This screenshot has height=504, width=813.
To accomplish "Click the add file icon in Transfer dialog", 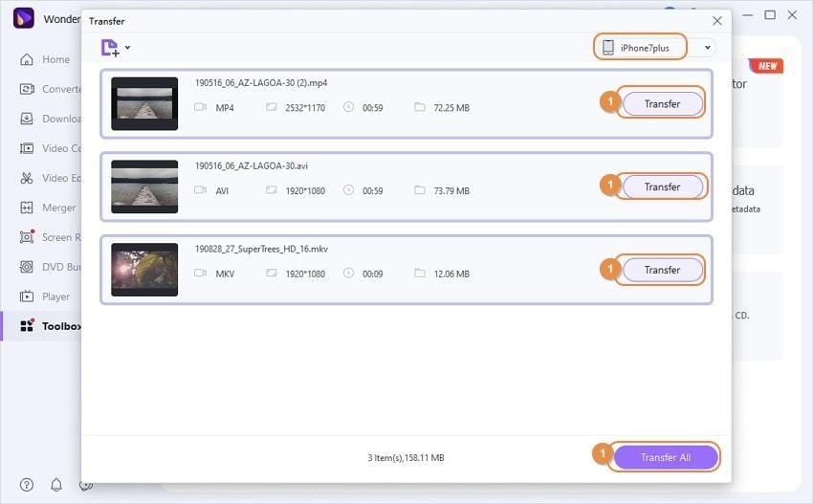I will point(109,48).
